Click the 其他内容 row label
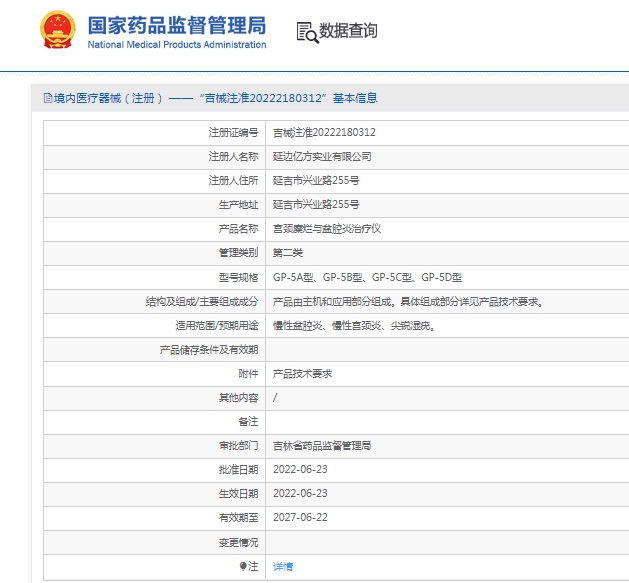 (x=238, y=398)
